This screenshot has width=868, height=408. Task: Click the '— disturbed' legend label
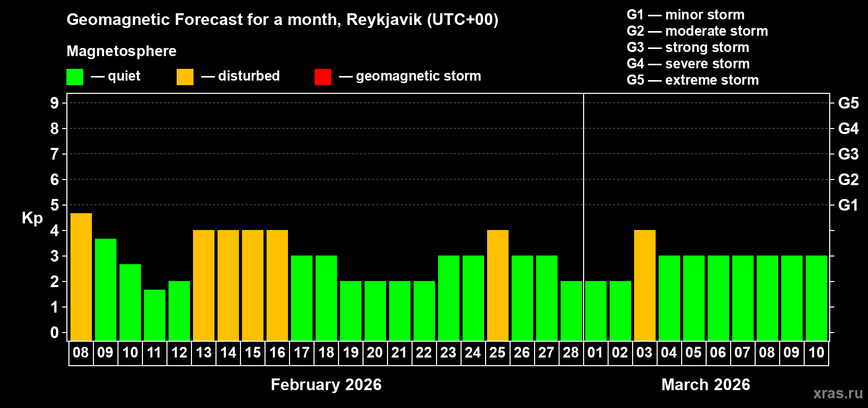click(240, 76)
